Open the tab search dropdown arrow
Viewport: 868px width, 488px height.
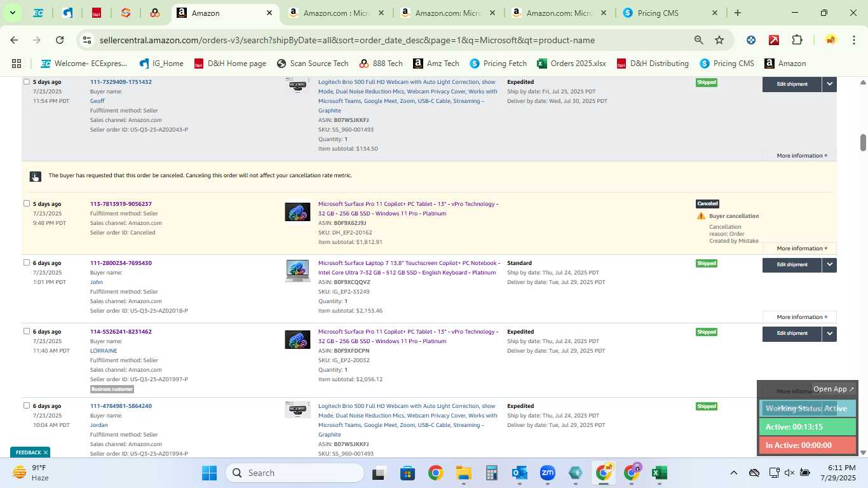(x=12, y=13)
